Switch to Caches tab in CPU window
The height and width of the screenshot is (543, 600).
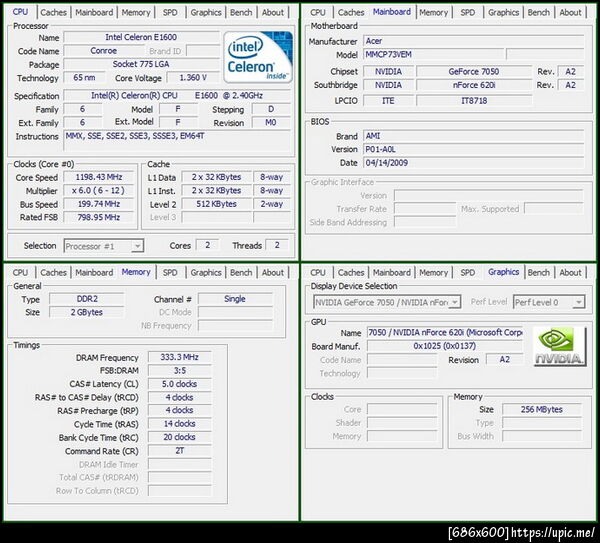pyautogui.click(x=53, y=12)
